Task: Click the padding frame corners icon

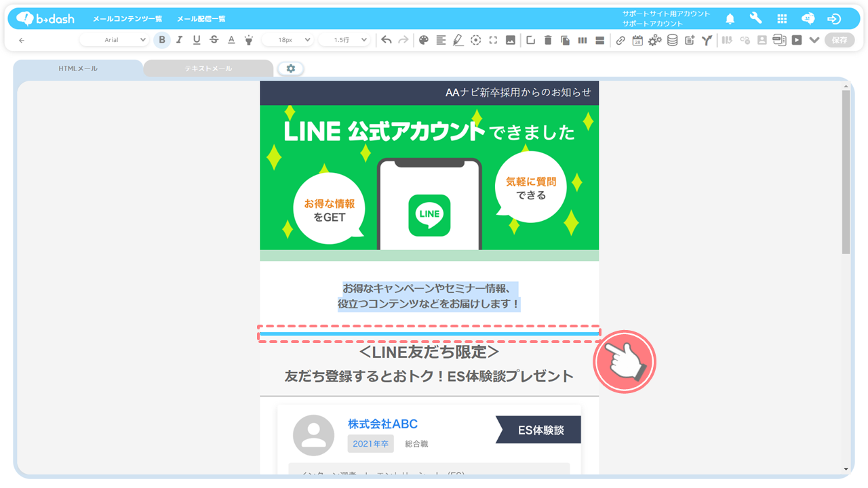Action: pyautogui.click(x=493, y=40)
